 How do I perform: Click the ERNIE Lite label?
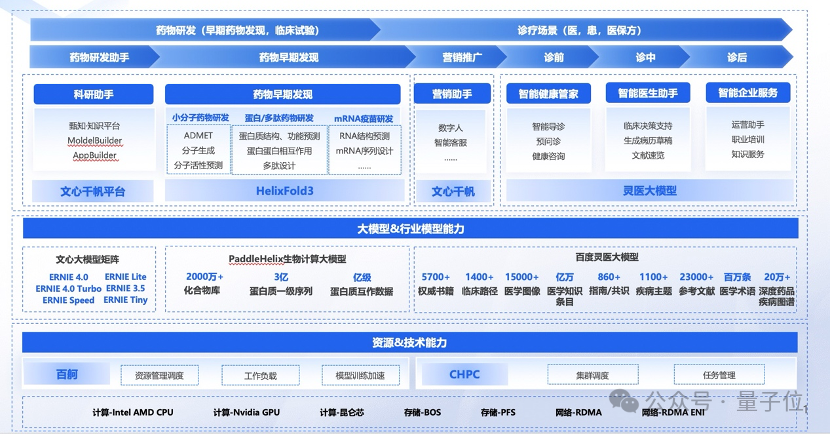pyautogui.click(x=125, y=276)
